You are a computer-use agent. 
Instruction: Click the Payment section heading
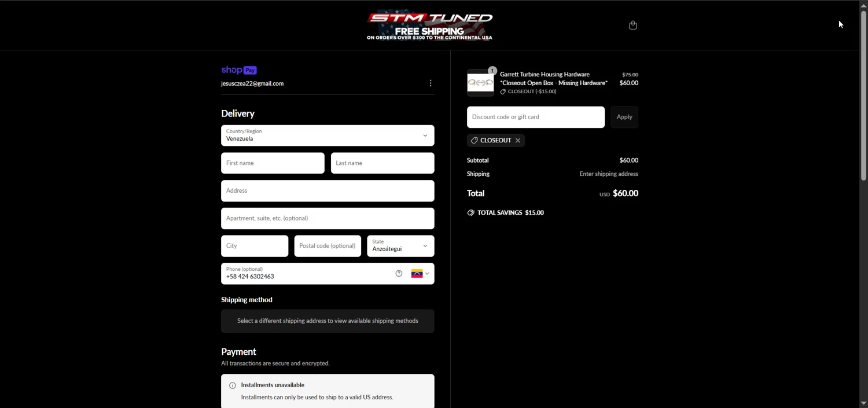[x=238, y=352]
